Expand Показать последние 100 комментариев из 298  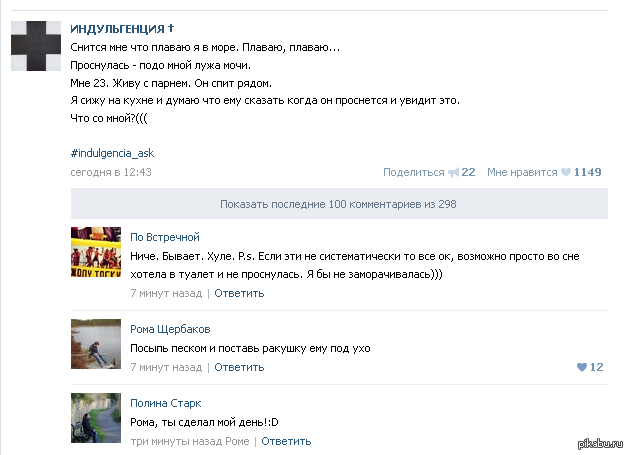click(x=339, y=204)
